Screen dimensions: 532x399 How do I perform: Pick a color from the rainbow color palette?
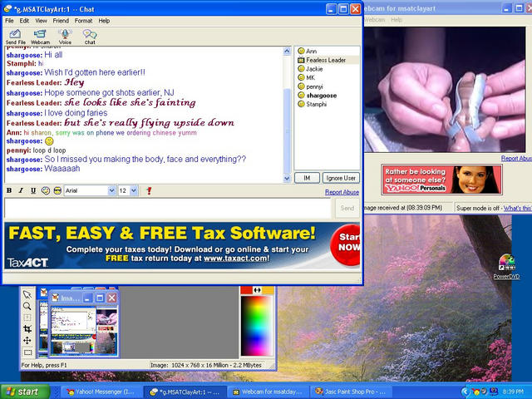257,326
